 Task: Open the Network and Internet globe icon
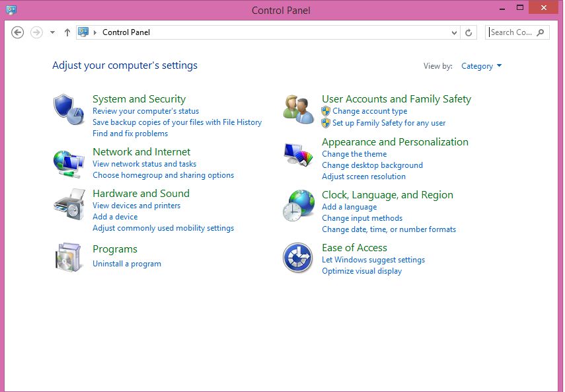point(69,165)
